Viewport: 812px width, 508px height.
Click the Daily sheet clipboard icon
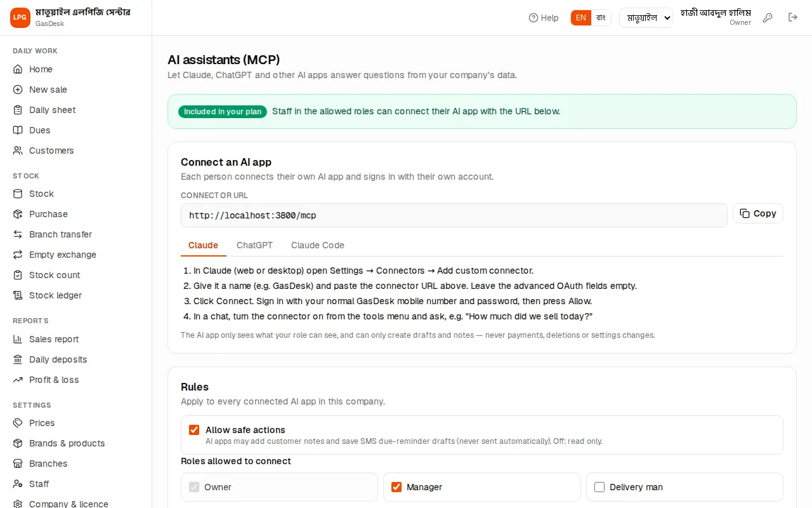[18, 110]
